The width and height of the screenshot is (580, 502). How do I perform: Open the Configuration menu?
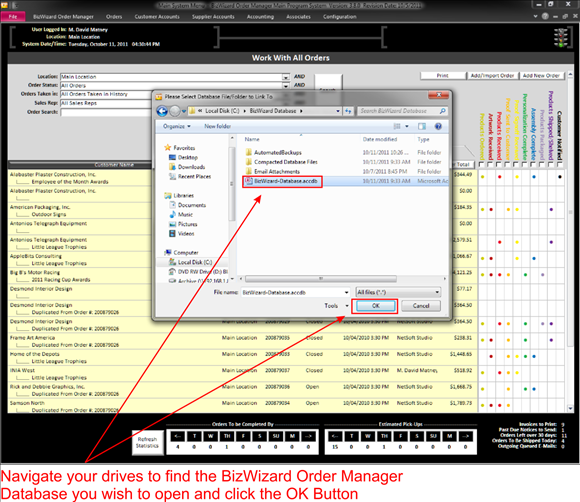340,17
